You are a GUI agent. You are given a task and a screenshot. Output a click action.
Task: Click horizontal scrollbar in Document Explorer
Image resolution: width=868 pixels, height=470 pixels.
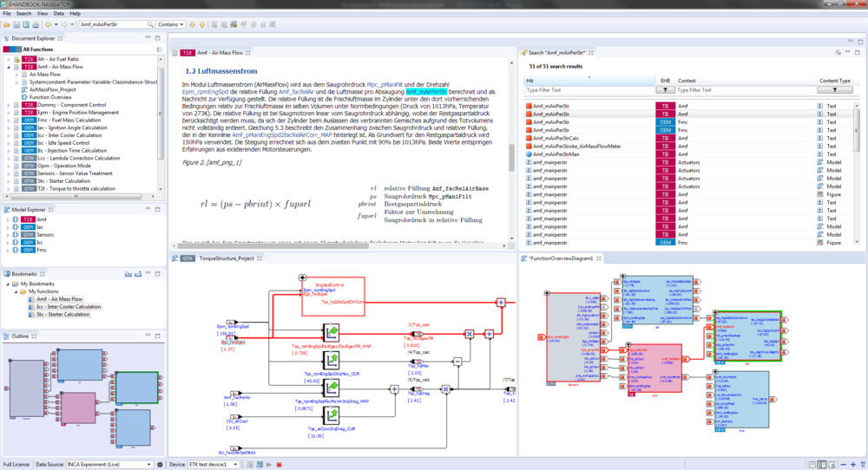(x=76, y=196)
